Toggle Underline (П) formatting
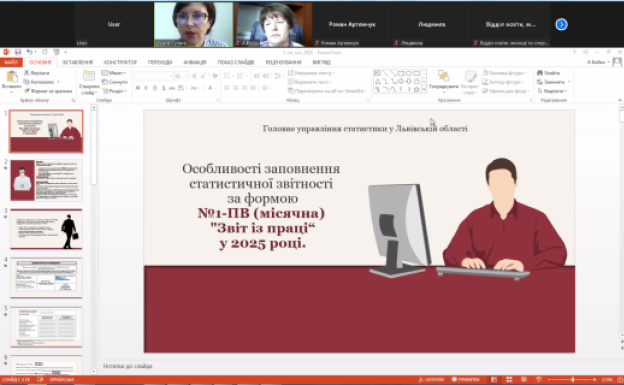 [155, 88]
